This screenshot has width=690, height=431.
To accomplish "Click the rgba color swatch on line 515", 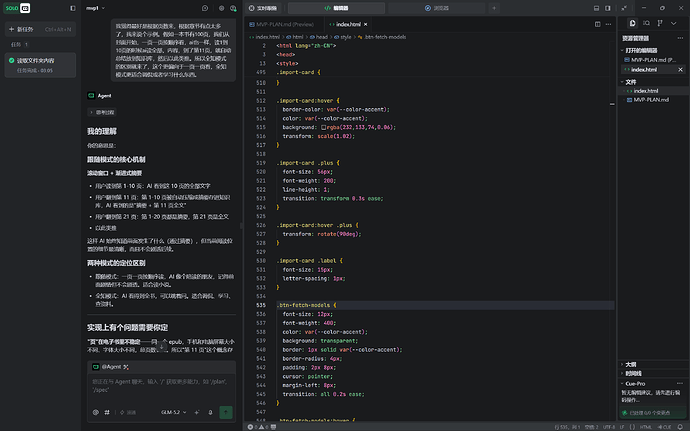I will 323,127.
